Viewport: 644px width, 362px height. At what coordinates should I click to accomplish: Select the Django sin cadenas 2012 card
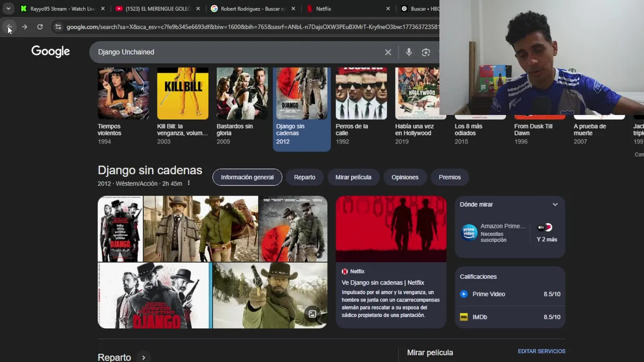point(301,109)
